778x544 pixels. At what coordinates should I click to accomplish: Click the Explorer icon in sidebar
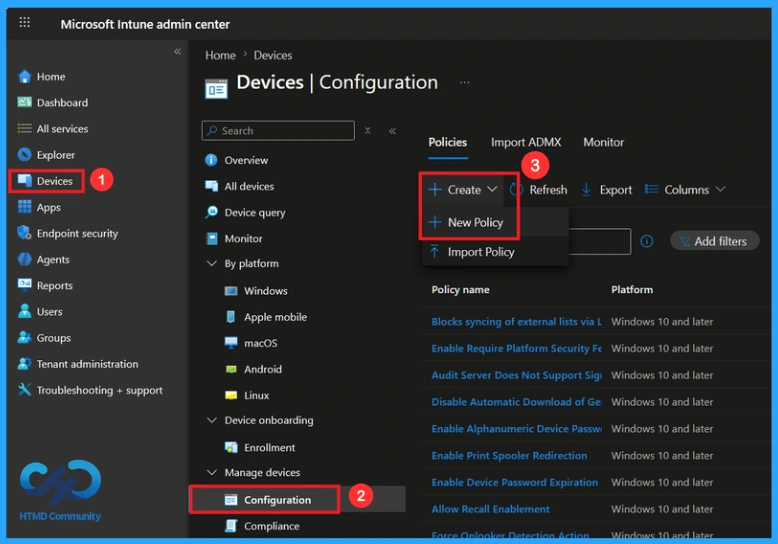24,155
